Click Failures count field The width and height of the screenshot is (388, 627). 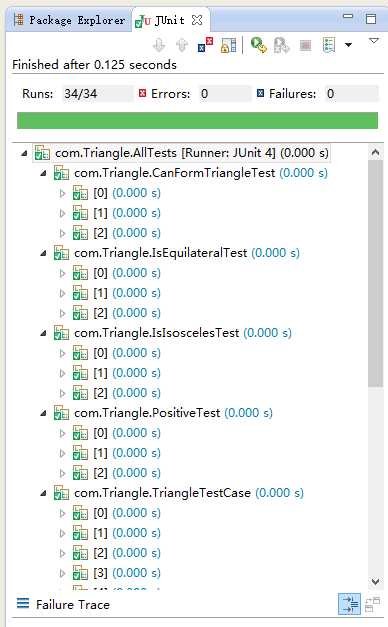pos(351,94)
